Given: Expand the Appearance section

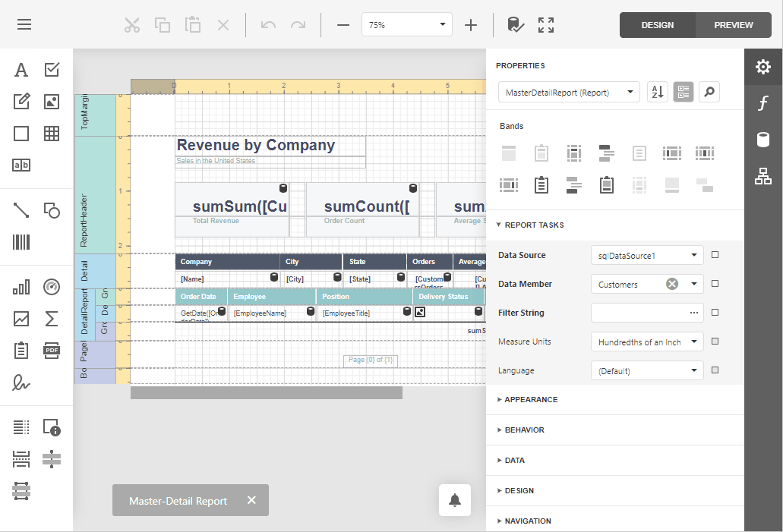Looking at the screenshot, I should [x=531, y=399].
